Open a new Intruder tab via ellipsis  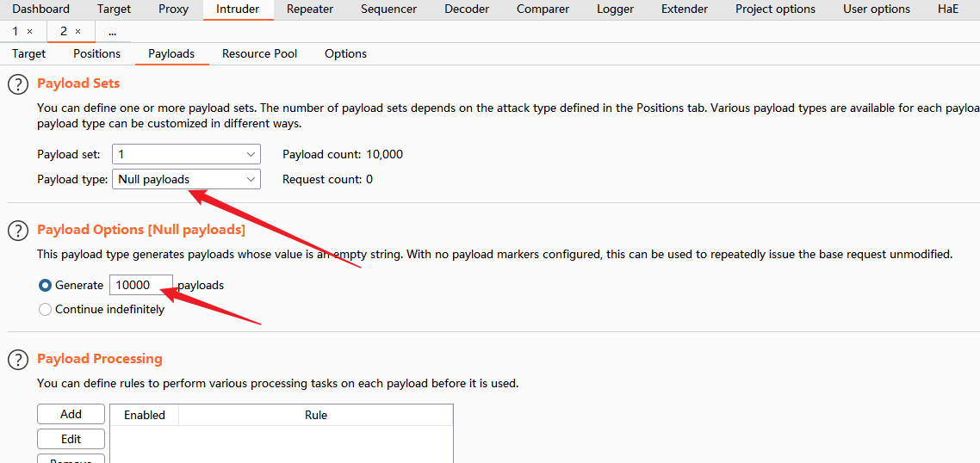click(x=113, y=31)
